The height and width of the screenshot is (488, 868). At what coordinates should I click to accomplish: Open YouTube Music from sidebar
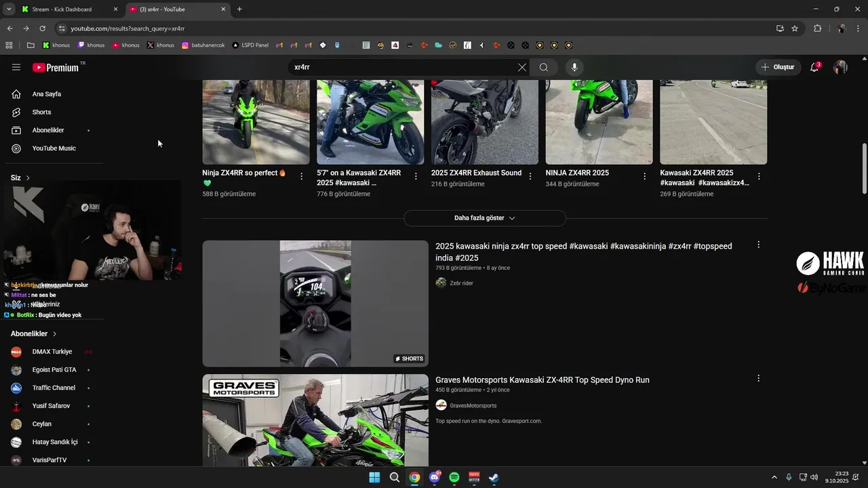click(54, 148)
